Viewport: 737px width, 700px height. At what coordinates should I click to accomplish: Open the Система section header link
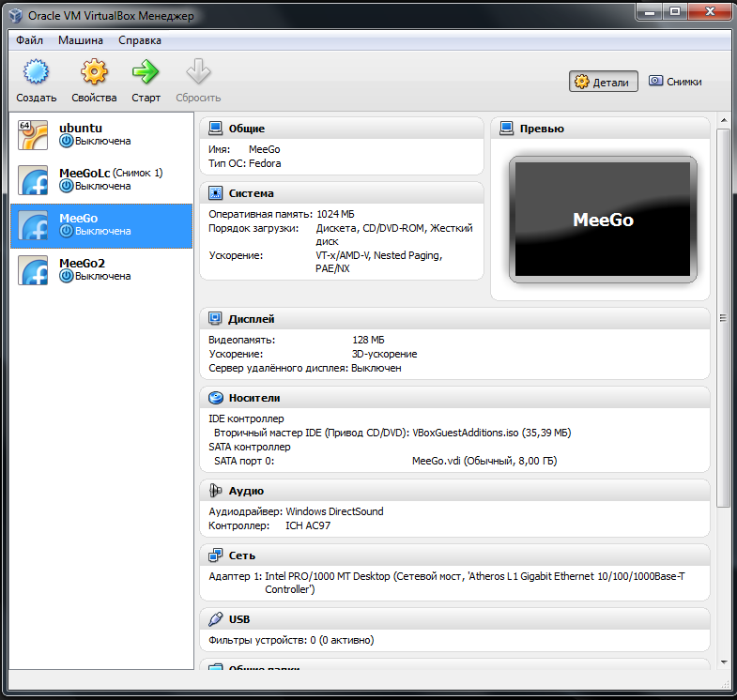(x=251, y=193)
